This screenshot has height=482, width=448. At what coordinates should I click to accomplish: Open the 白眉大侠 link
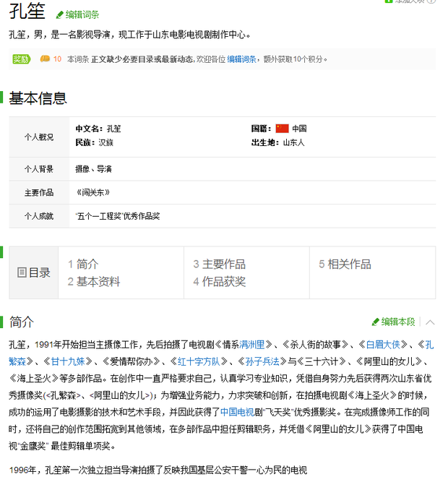[383, 345]
